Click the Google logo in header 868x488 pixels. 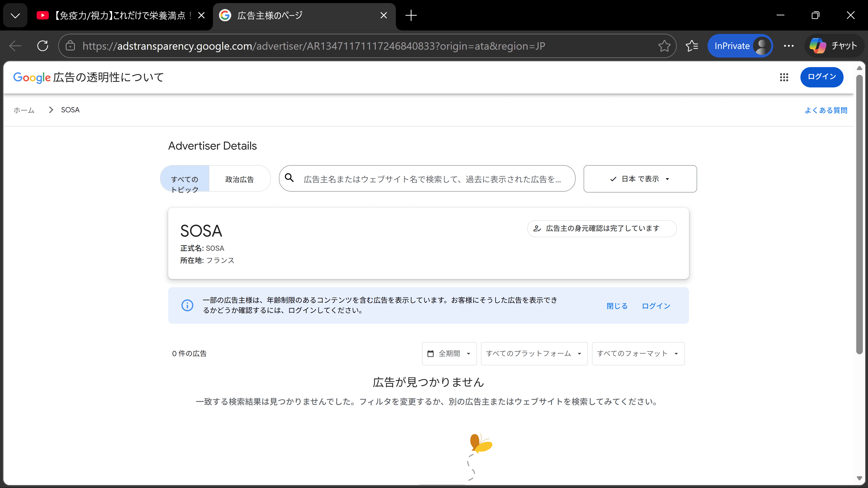coord(32,77)
